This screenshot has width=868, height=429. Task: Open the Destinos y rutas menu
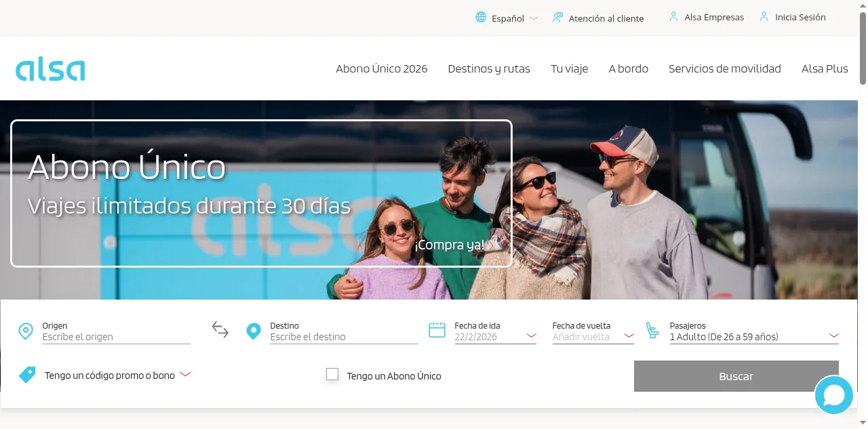(489, 68)
